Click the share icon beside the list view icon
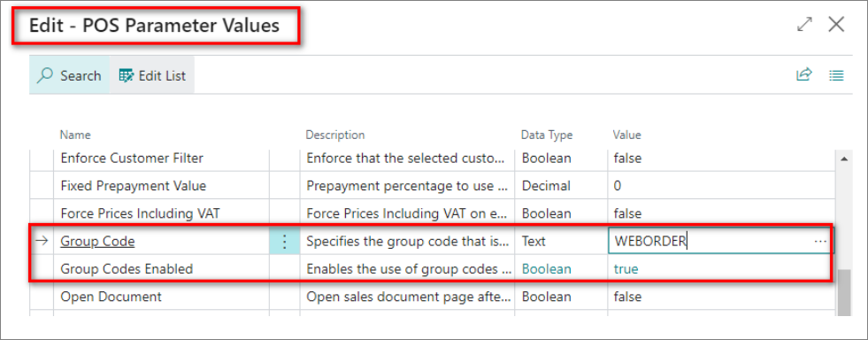 [803, 75]
